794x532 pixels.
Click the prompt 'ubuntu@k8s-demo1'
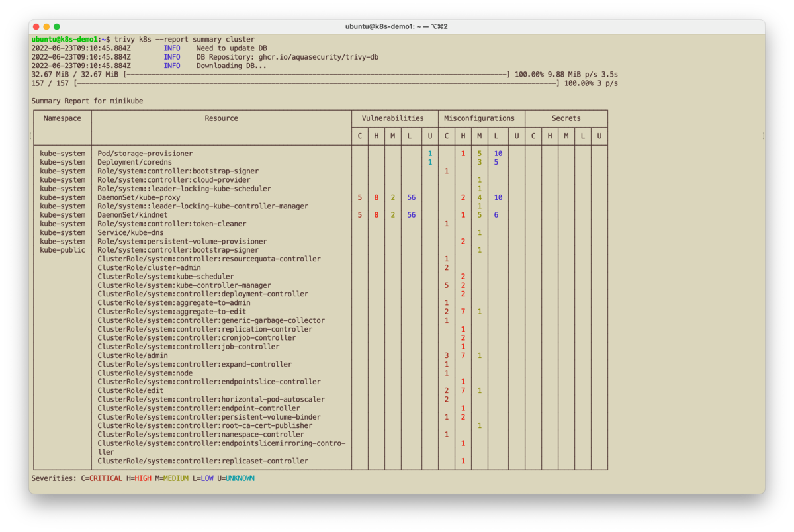pos(65,40)
